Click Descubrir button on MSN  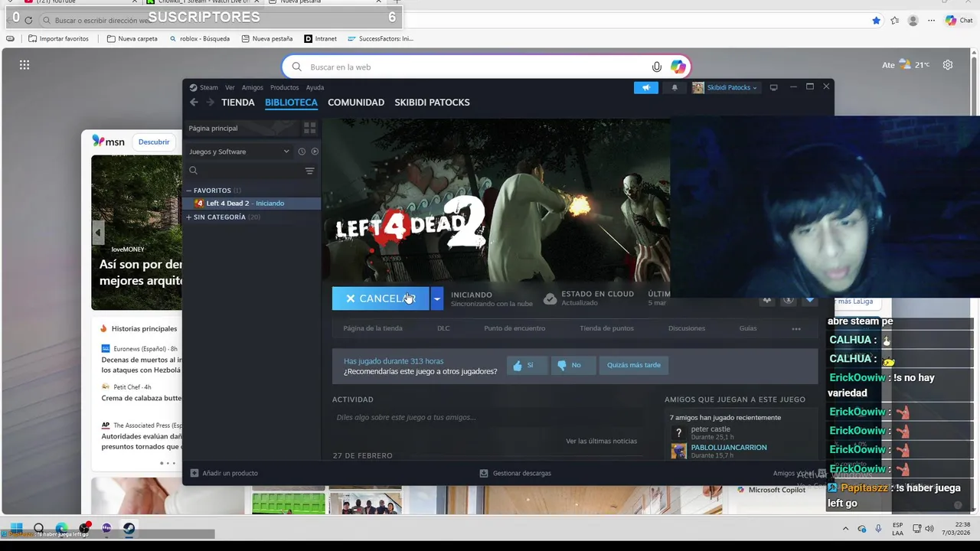[154, 142]
